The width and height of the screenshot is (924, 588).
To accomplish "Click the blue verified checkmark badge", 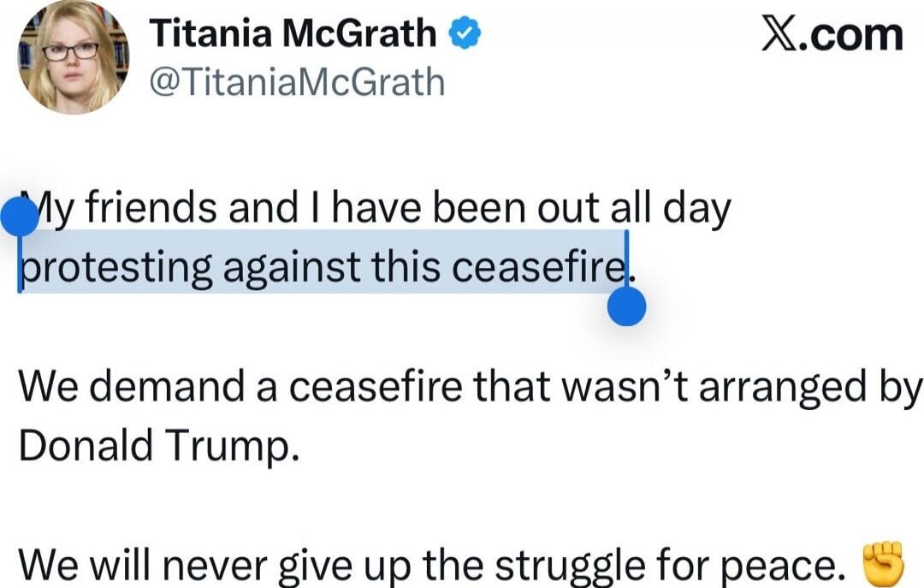I will [x=462, y=35].
